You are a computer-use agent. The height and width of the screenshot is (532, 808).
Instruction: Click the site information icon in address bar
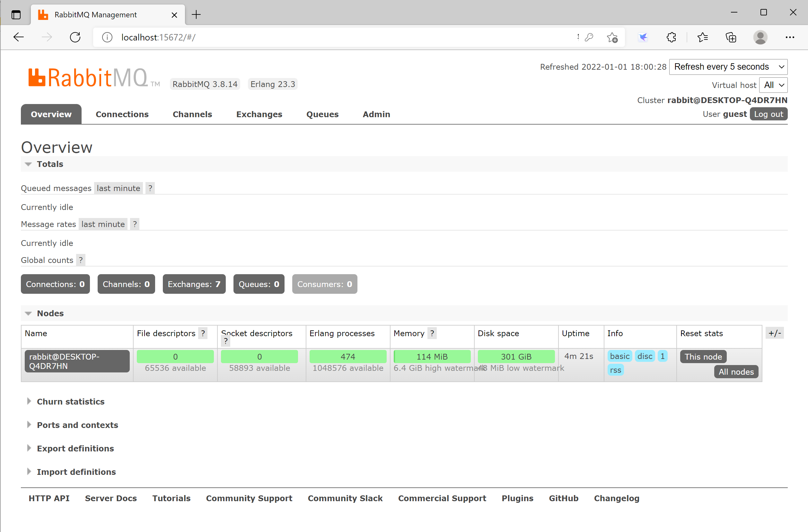point(107,37)
